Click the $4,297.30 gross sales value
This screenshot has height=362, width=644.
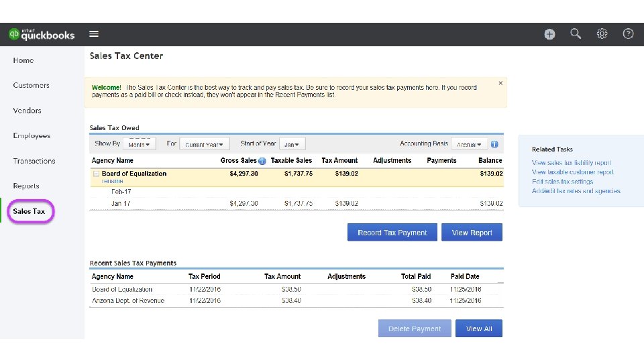(x=244, y=174)
